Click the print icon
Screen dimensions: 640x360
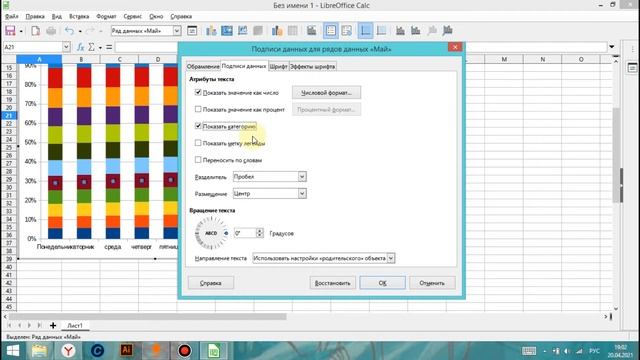pyautogui.click(x=51, y=31)
